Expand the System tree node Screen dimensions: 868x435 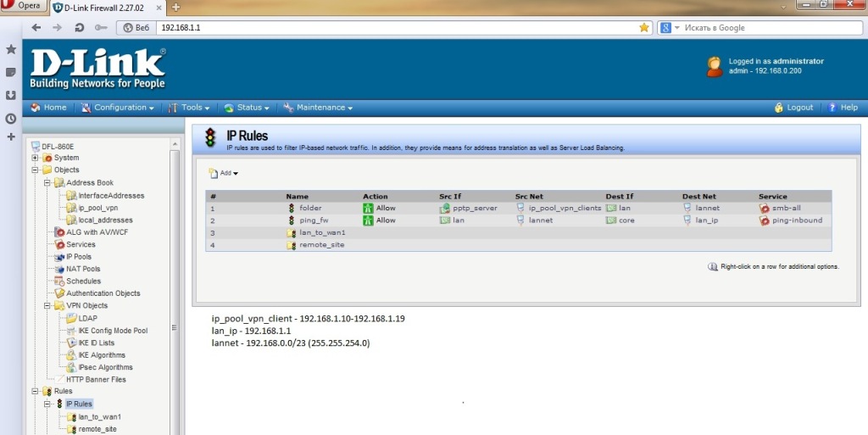coord(36,158)
